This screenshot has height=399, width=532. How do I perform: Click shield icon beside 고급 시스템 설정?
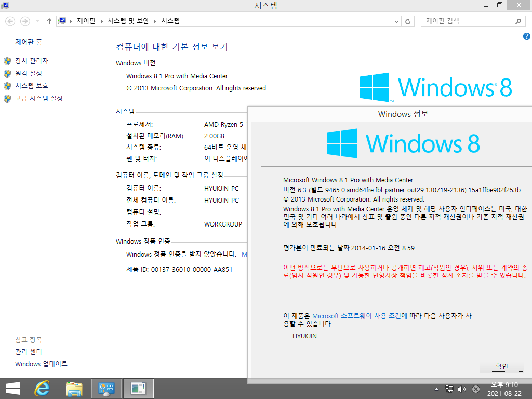tap(7, 98)
